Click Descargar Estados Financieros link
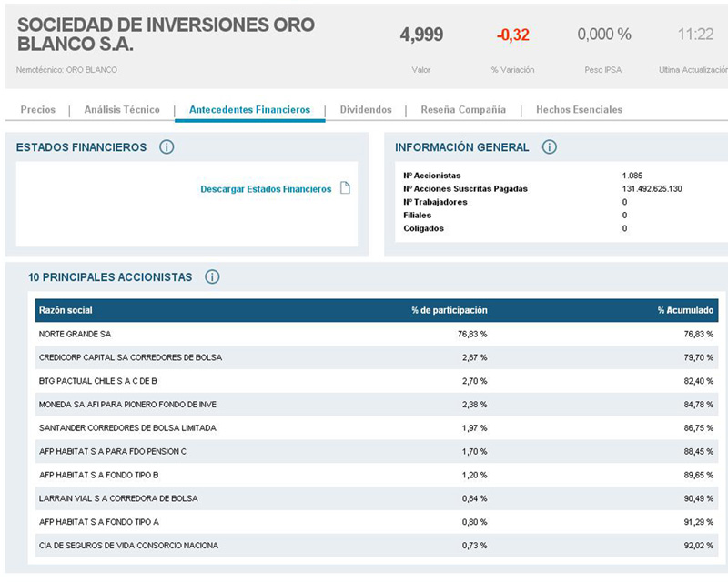The image size is (728, 582). [x=266, y=189]
